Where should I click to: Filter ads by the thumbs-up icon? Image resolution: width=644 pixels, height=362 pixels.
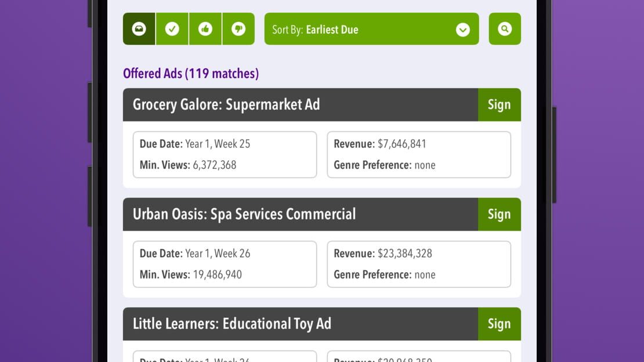point(205,29)
